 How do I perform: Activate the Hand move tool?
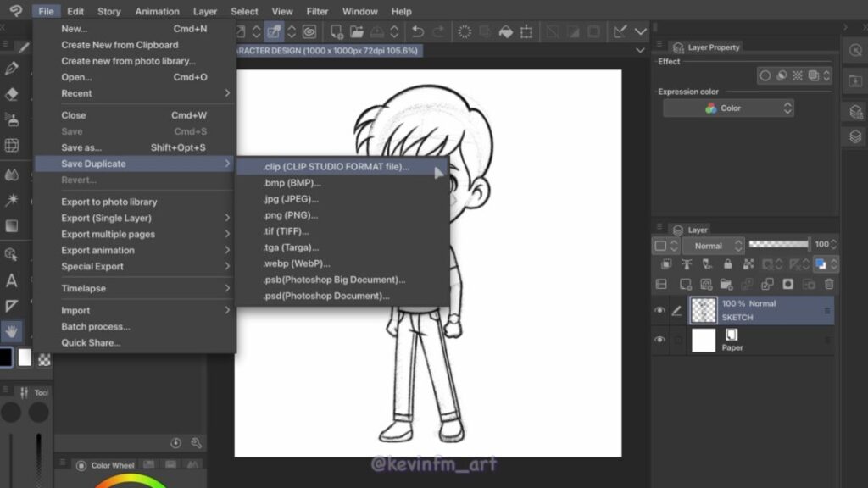[x=12, y=330]
